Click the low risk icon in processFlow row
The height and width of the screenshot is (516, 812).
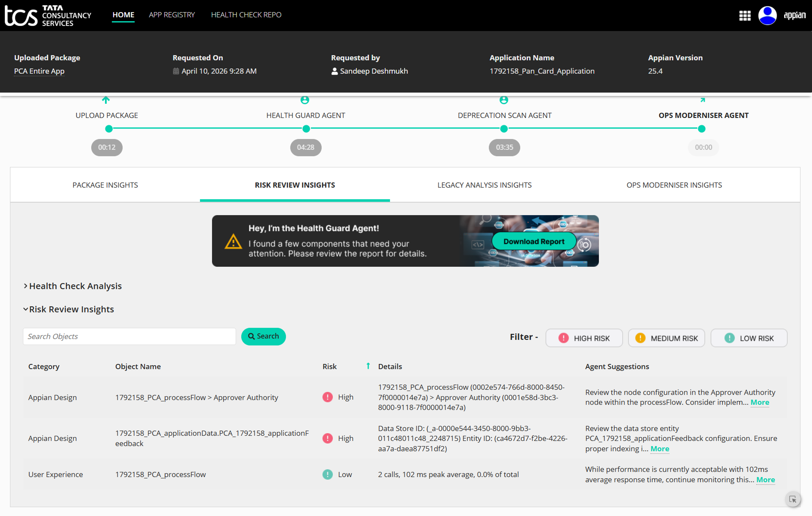click(x=327, y=475)
